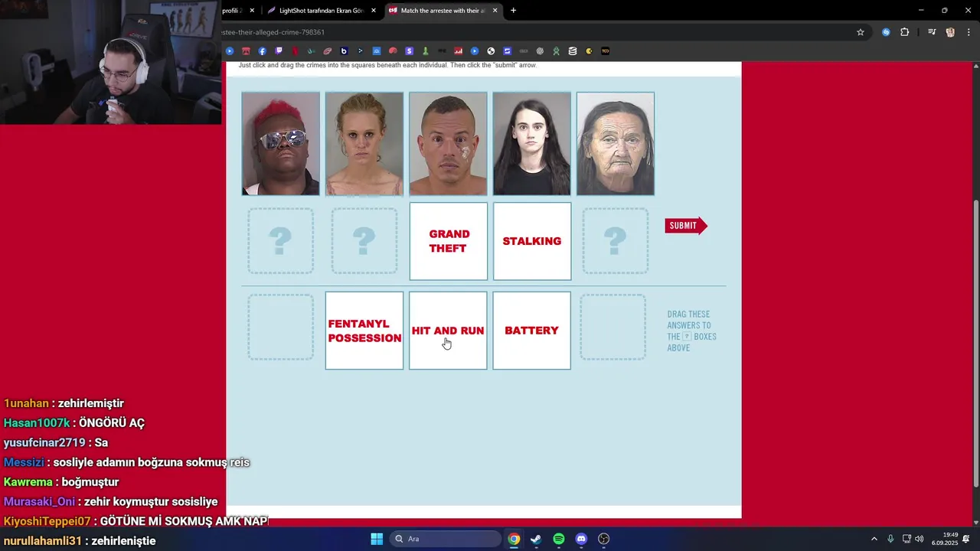Select the GRAND THEFT answer card
This screenshot has width=980, height=551.
pos(449,241)
